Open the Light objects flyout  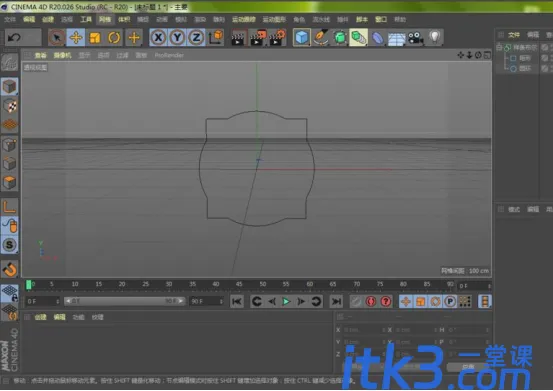[x=435, y=37]
